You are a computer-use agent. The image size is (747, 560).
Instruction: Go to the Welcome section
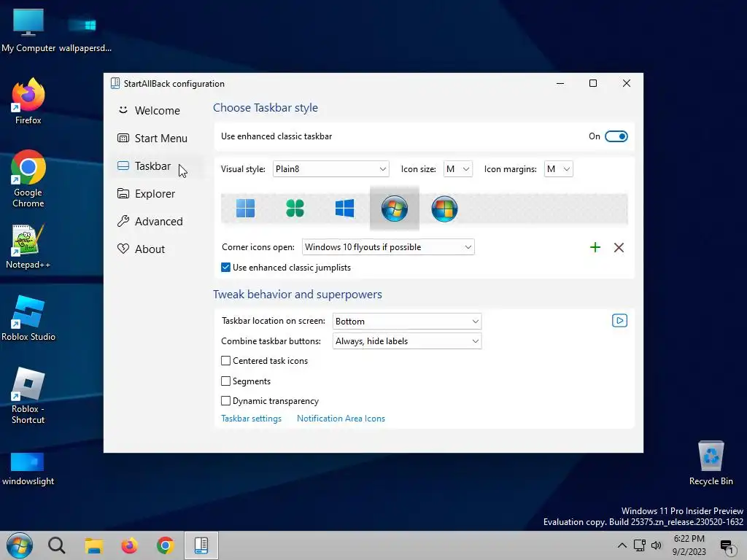pyautogui.click(x=158, y=111)
